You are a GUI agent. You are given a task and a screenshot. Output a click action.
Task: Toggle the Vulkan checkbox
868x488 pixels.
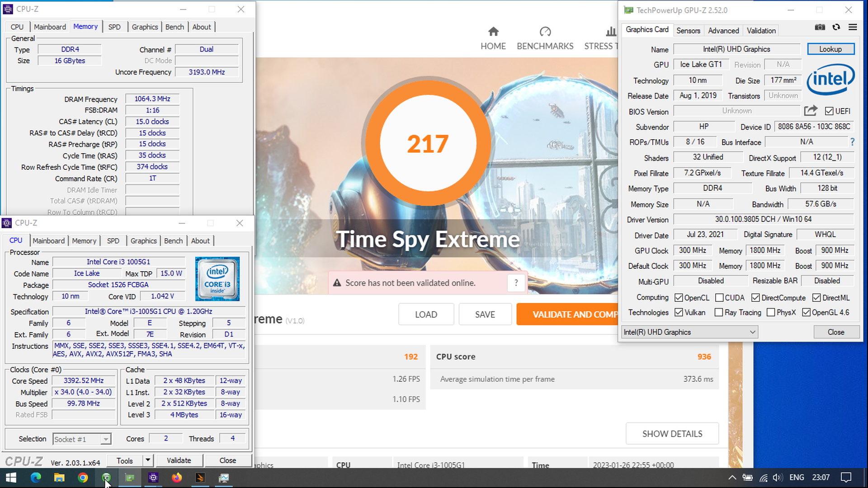679,312
